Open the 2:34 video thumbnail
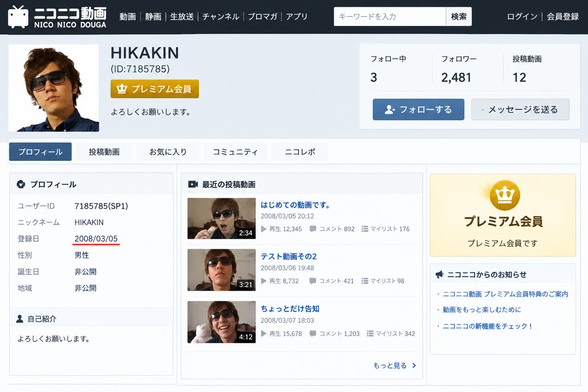 [221, 218]
